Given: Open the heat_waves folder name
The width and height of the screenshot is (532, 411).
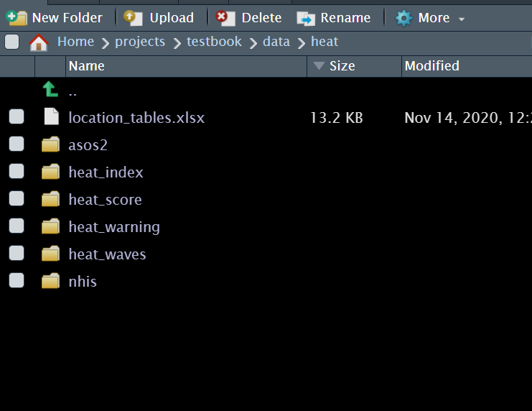Looking at the screenshot, I should click(107, 254).
